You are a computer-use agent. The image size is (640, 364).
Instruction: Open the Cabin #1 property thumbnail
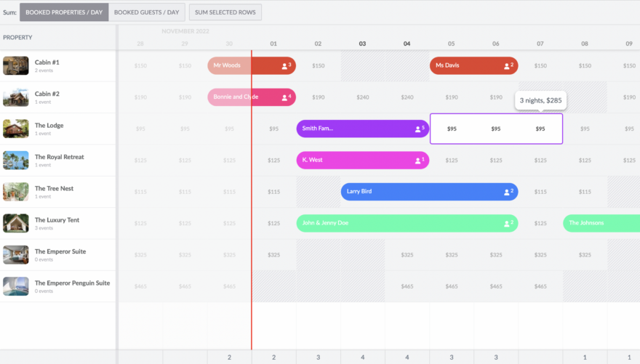click(16, 65)
